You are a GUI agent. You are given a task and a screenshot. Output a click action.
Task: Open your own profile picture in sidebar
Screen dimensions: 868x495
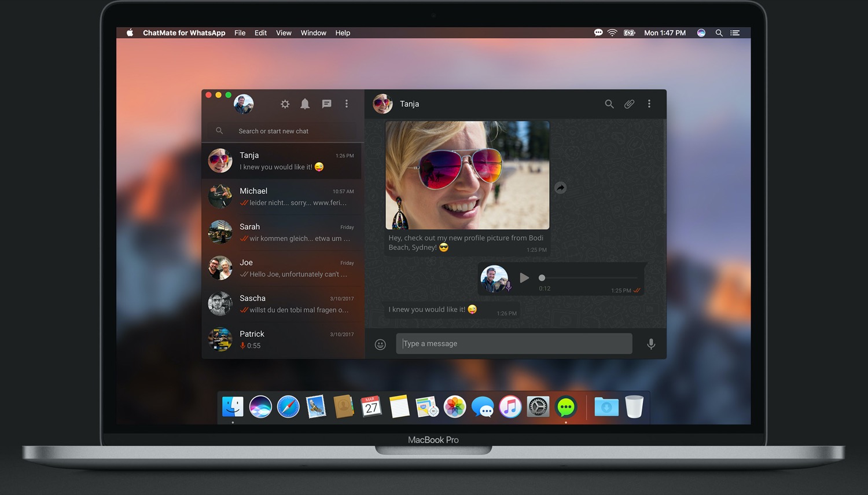point(244,104)
